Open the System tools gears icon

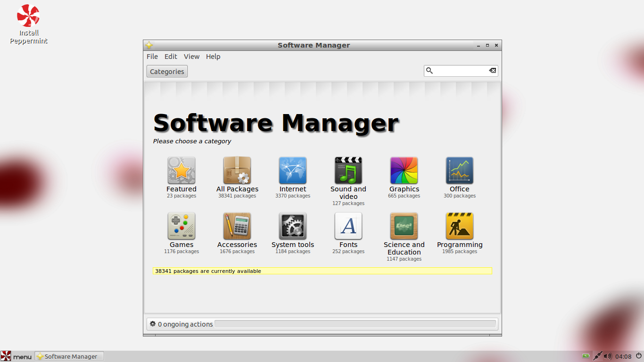293,226
